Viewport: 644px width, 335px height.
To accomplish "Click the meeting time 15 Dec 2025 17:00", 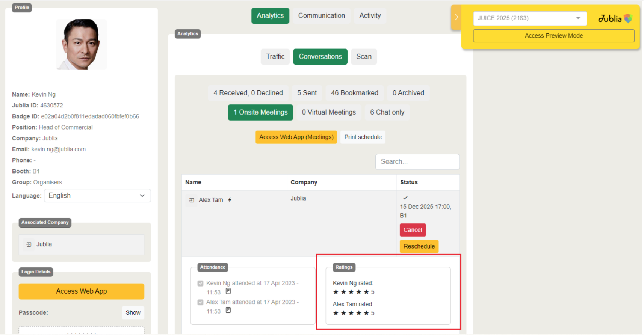I will [x=425, y=207].
